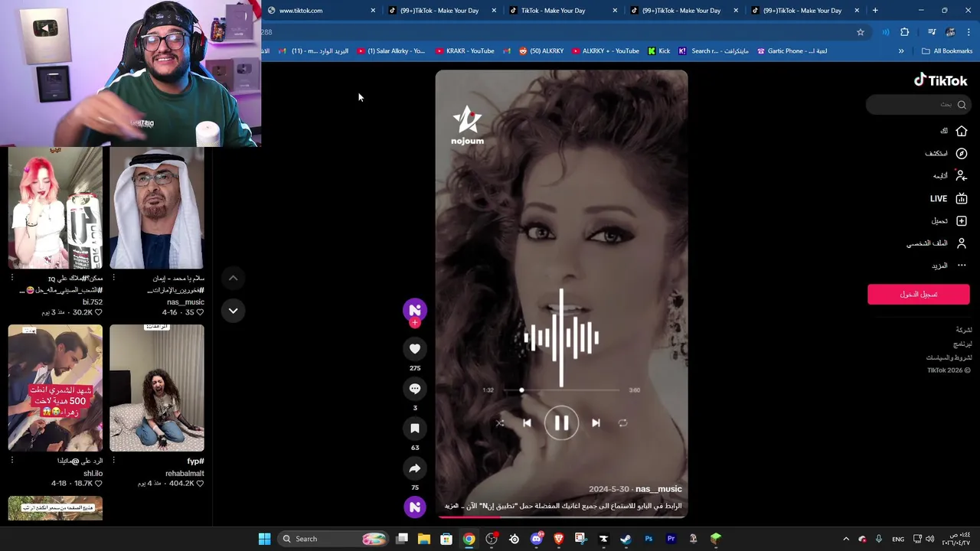Open a new browser tab
The height and width of the screenshot is (551, 980).
[x=875, y=11]
